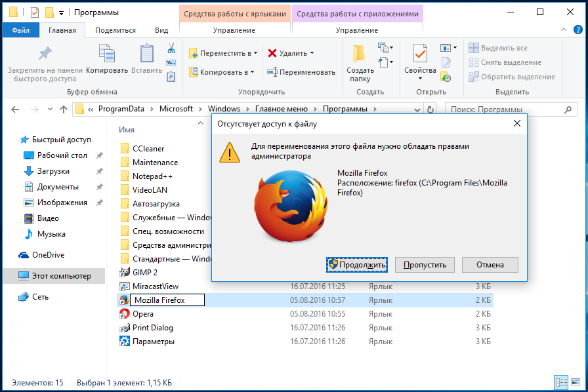Pin item via Закрепить на панели быстрого доступа
Image resolution: width=588 pixels, height=392 pixels.
pyautogui.click(x=45, y=64)
